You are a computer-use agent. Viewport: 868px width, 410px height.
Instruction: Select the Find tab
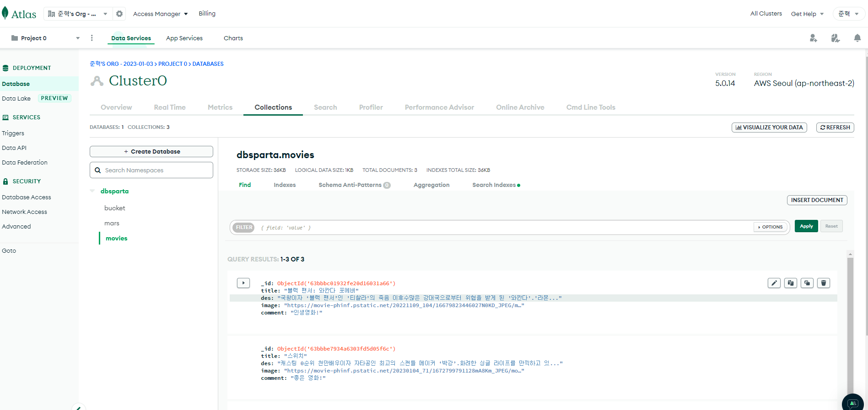pyautogui.click(x=245, y=185)
